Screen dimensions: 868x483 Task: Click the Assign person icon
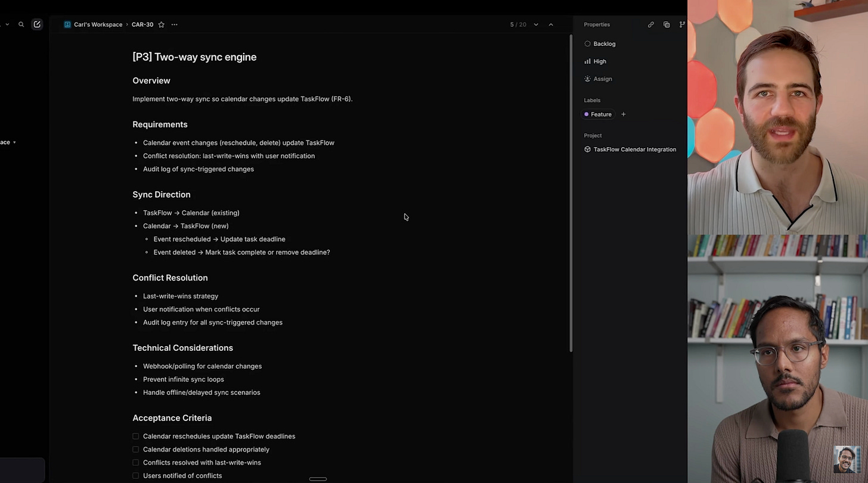(x=587, y=79)
